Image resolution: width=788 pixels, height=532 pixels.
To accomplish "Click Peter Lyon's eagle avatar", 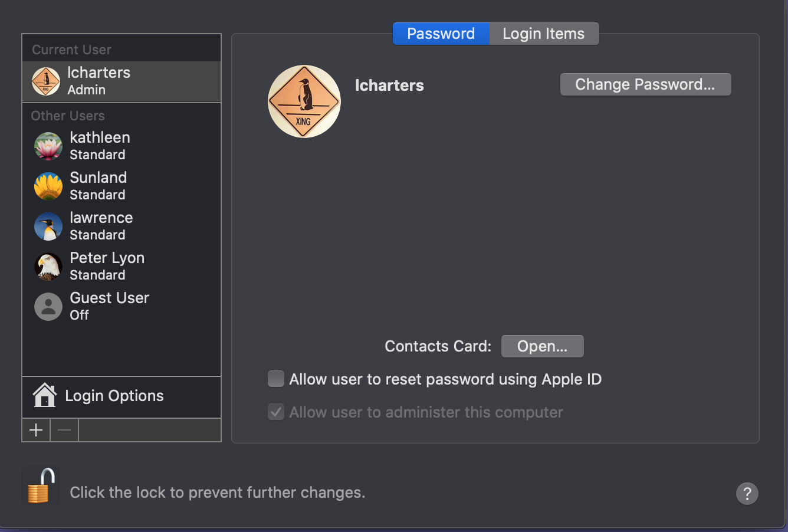I will pos(48,267).
